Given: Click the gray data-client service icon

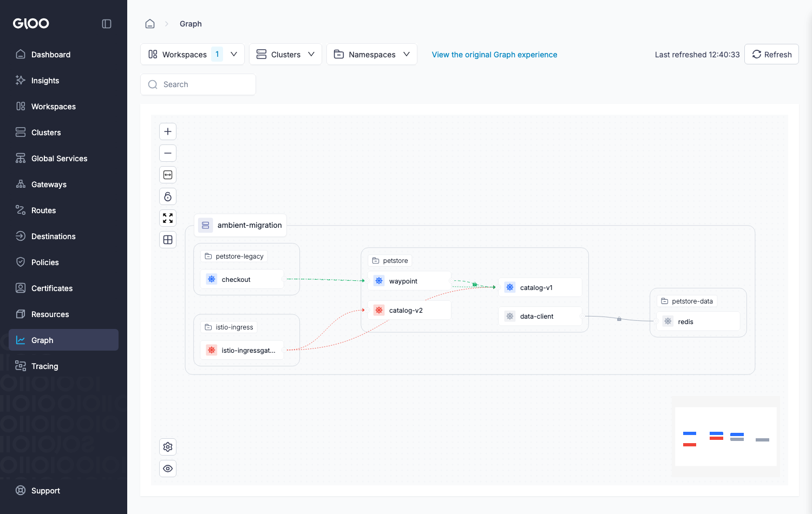Looking at the screenshot, I should pyautogui.click(x=510, y=316).
